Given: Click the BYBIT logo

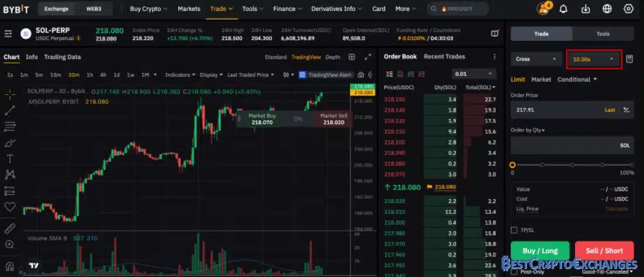Looking at the screenshot, I should 16,9.
